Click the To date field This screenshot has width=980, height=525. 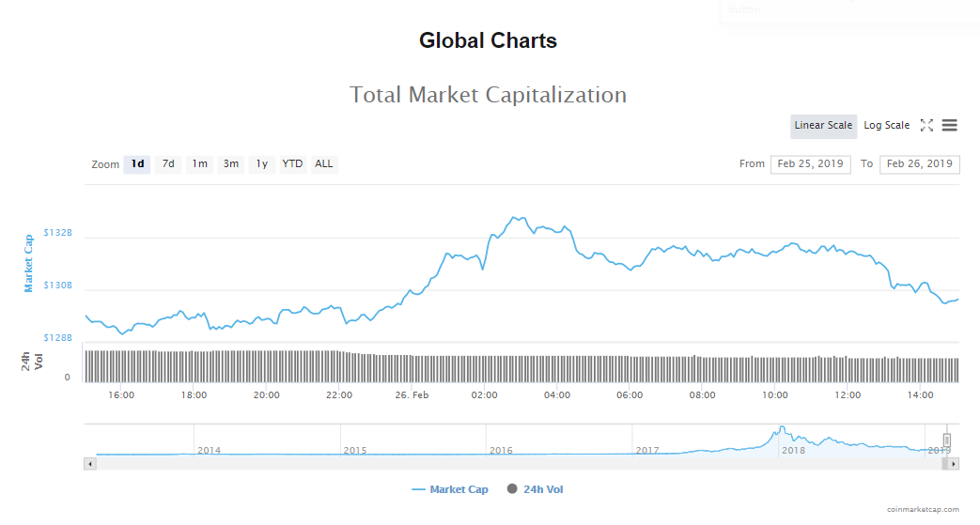[x=919, y=164]
